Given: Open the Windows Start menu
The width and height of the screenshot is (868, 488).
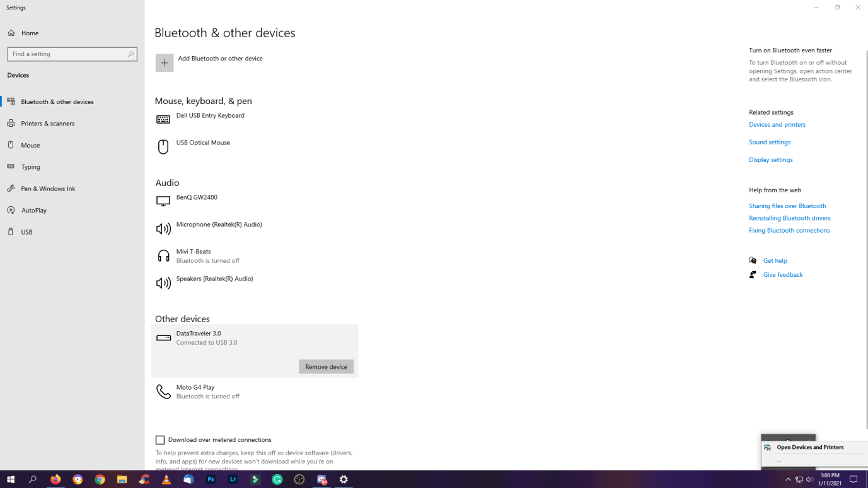Looking at the screenshot, I should pos(11,480).
